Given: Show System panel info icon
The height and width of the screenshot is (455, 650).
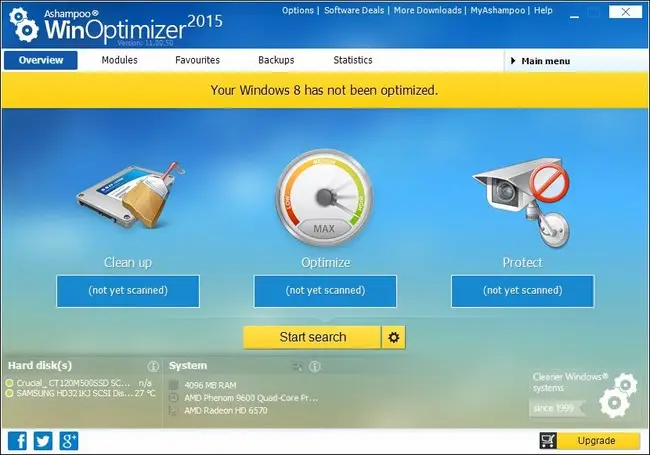Looking at the screenshot, I should tap(315, 366).
